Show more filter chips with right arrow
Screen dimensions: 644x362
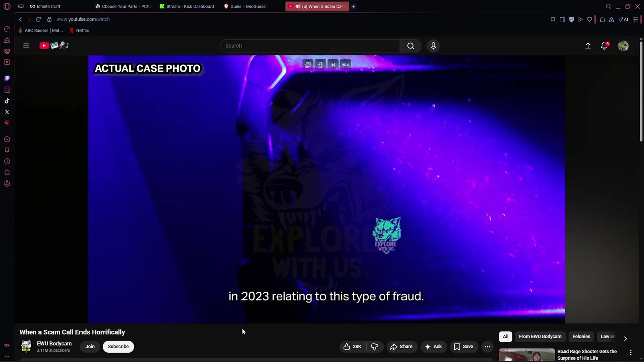(625, 338)
